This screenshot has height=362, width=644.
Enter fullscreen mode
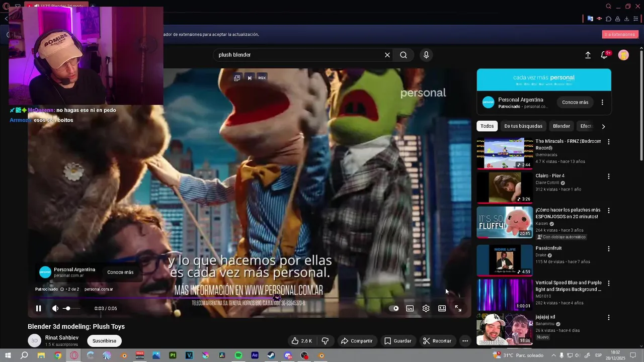click(x=458, y=308)
